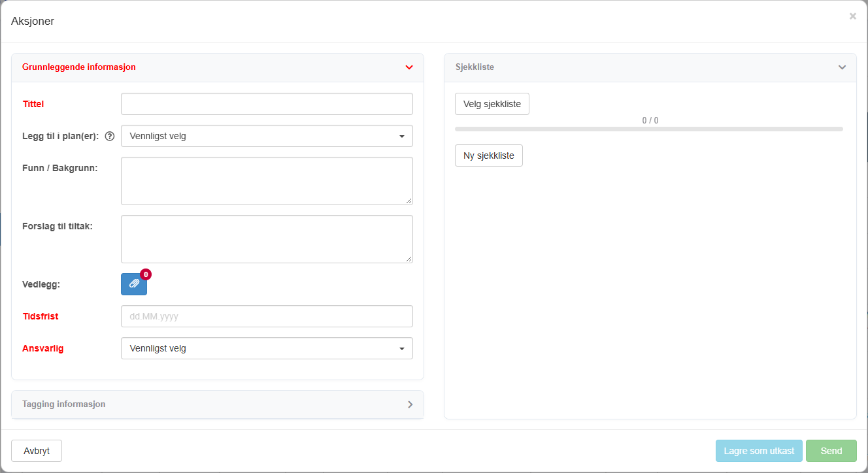Click the Aksjoner dialog title
The height and width of the screenshot is (473, 868).
pos(33,21)
